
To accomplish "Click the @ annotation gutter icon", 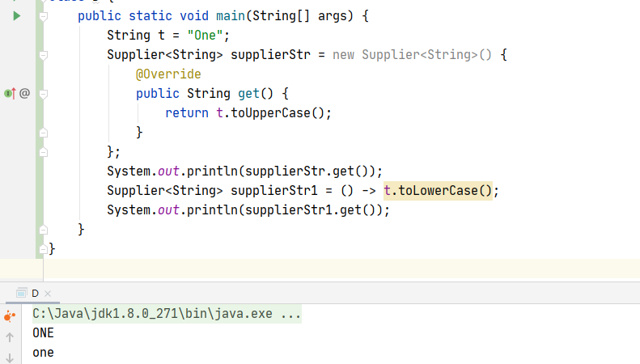I will [24, 94].
